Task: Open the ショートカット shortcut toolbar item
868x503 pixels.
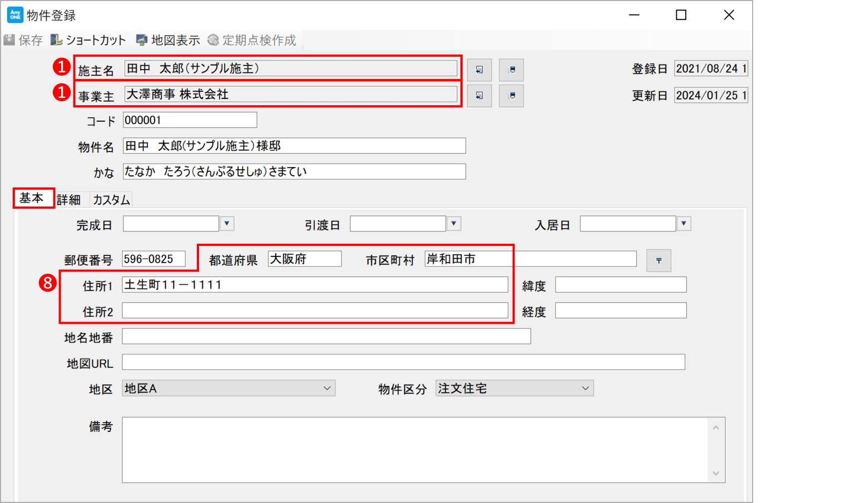Action: [x=56, y=40]
